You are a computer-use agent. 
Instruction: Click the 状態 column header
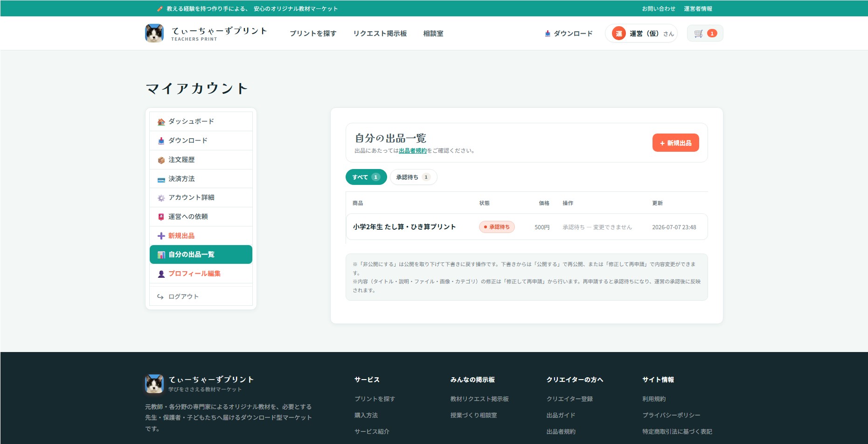pyautogui.click(x=484, y=203)
